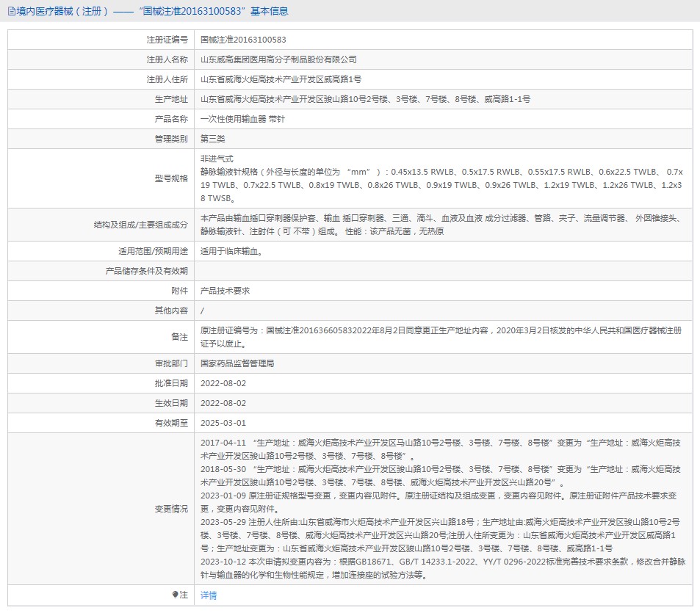Click the 批准日期 value 2022-08-02
The image size is (700, 613).
coord(223,384)
